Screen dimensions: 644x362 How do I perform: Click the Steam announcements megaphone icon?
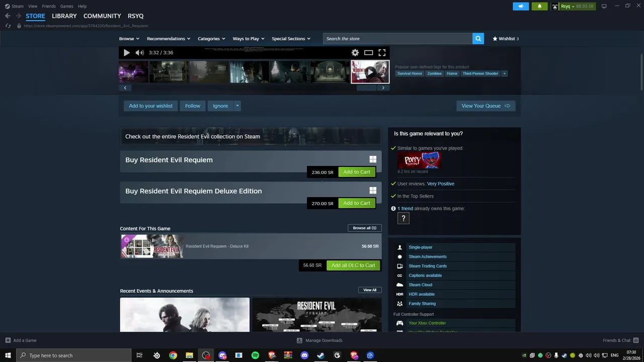[x=521, y=6]
